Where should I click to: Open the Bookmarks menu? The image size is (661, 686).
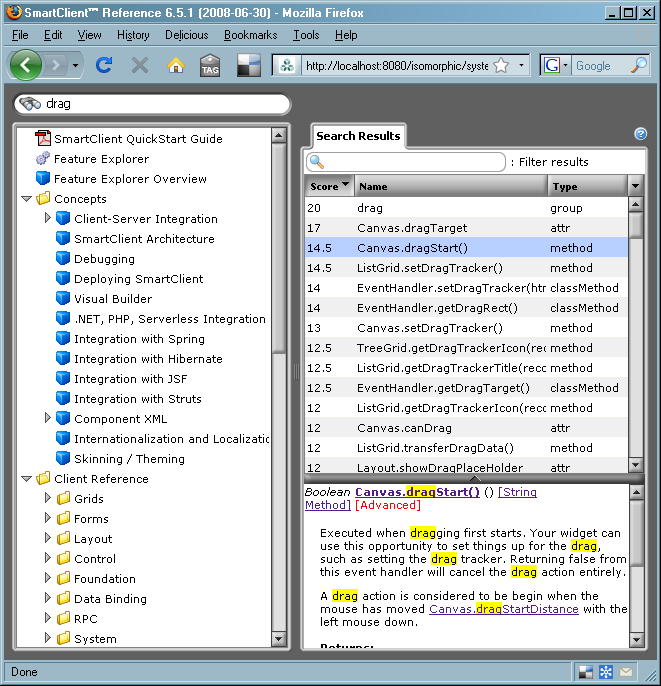(x=250, y=35)
